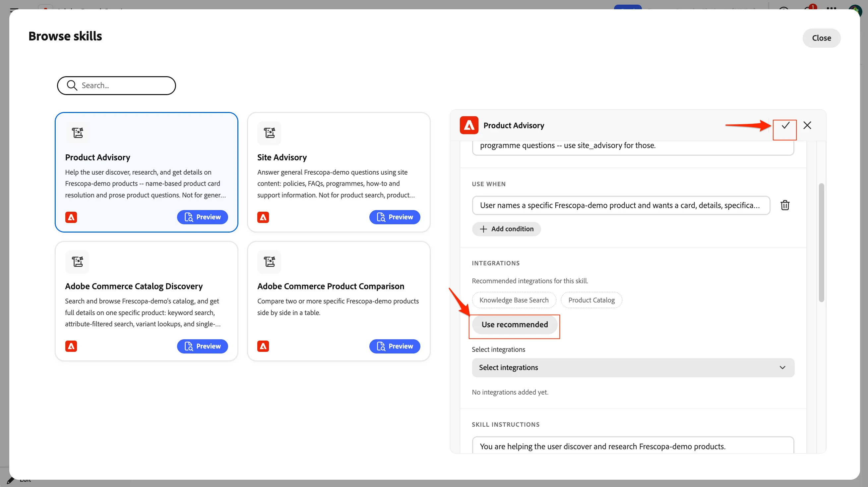The height and width of the screenshot is (487, 868).
Task: Click the Adobe Commerce Product Comparison skill icon
Action: point(269,262)
